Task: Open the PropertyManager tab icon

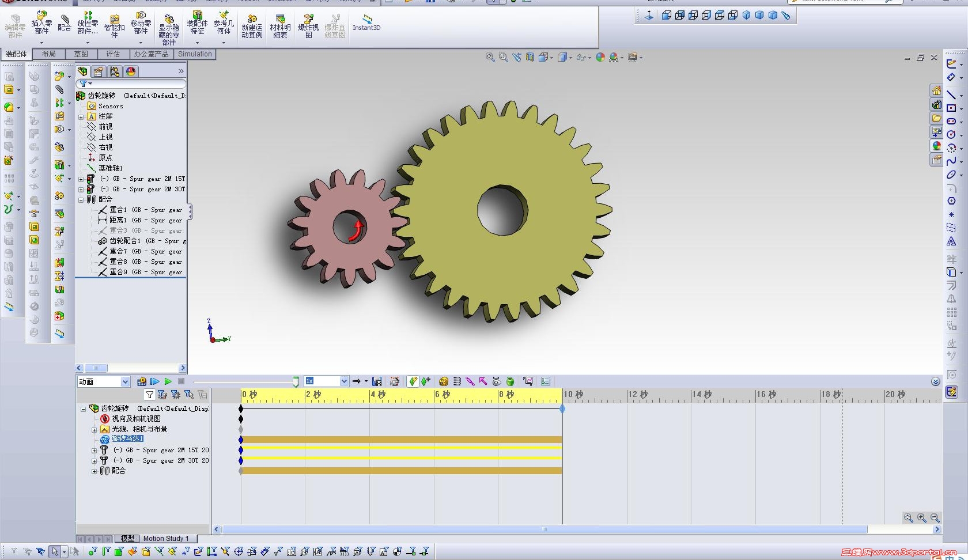Action: pos(99,71)
